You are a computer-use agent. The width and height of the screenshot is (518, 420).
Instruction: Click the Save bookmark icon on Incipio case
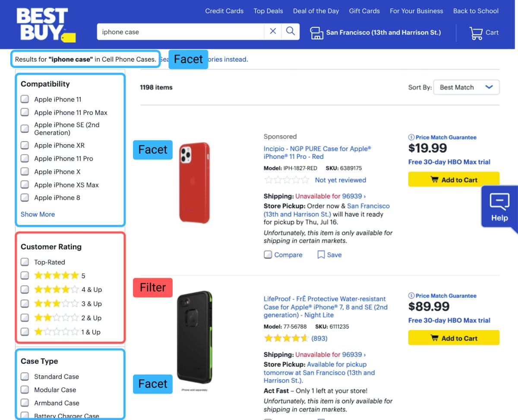321,255
